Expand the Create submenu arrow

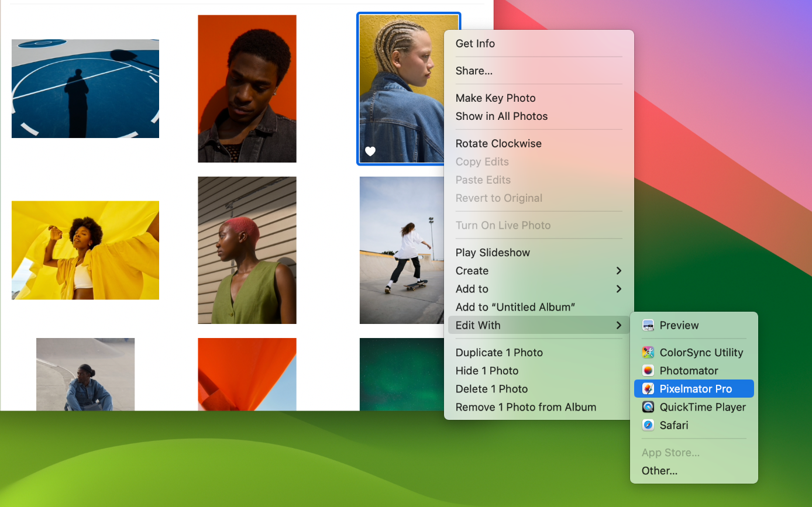(619, 271)
